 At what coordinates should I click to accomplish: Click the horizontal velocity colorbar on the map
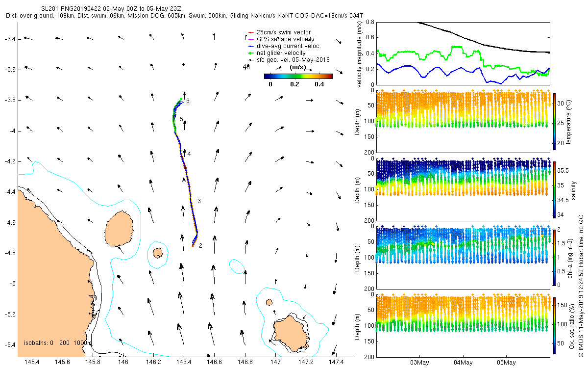298,76
